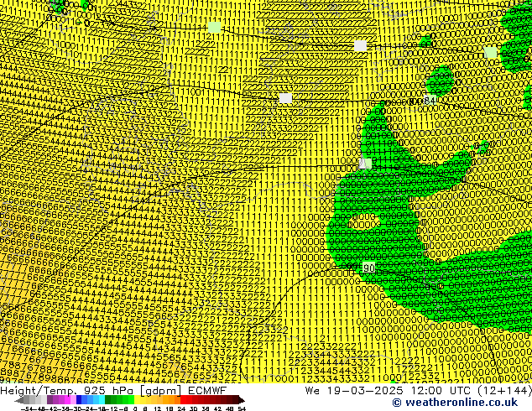Click the 'Height/Temp. 925 hPa [gdpm] ECMWF' title
The height and width of the screenshot is (411, 532).
[x=113, y=390]
